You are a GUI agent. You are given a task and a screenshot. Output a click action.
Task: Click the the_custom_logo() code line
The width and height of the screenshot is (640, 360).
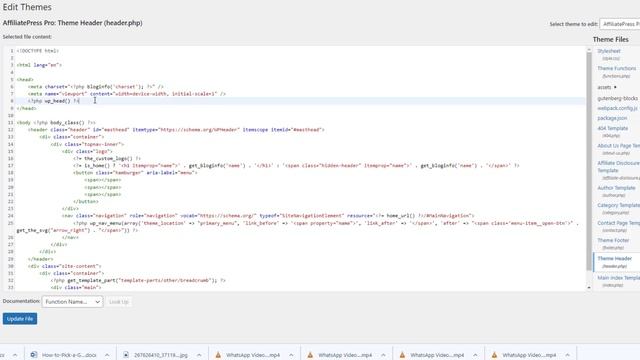(107, 158)
